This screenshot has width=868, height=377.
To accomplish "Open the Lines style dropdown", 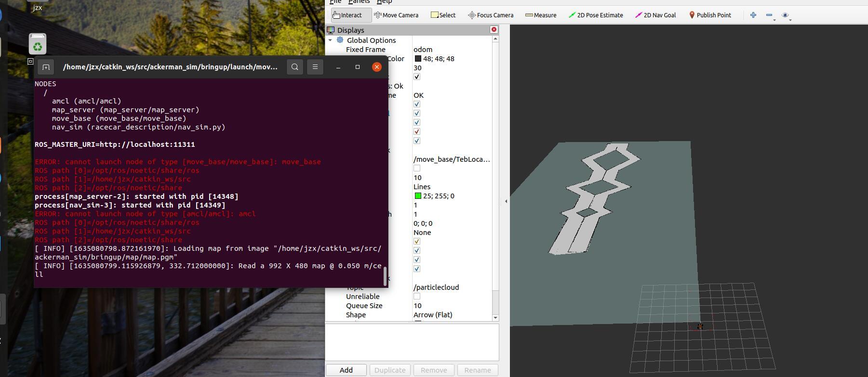I will 452,187.
